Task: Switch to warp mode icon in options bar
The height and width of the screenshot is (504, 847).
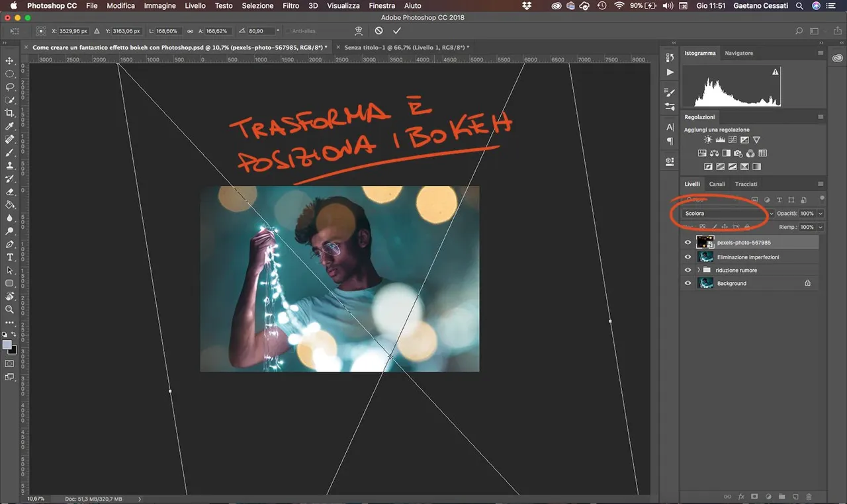Action: [x=359, y=31]
